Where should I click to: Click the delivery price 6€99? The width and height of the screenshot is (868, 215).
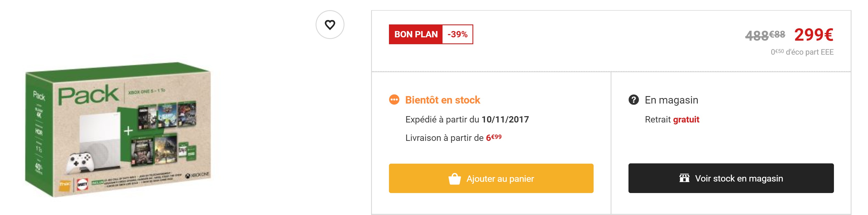point(494,138)
